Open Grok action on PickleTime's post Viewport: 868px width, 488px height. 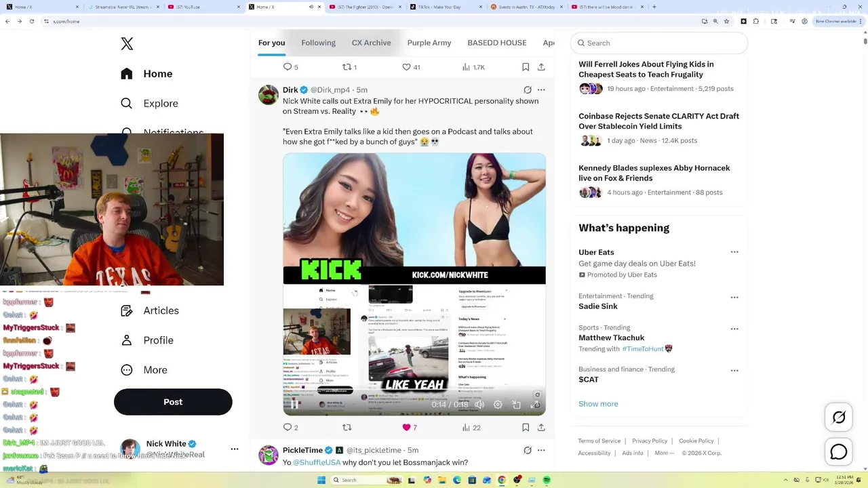pyautogui.click(x=528, y=450)
